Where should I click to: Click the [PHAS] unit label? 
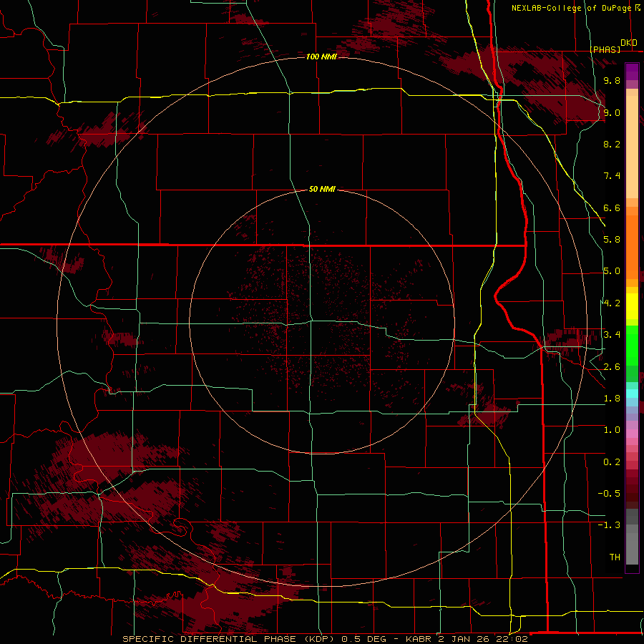(x=605, y=50)
